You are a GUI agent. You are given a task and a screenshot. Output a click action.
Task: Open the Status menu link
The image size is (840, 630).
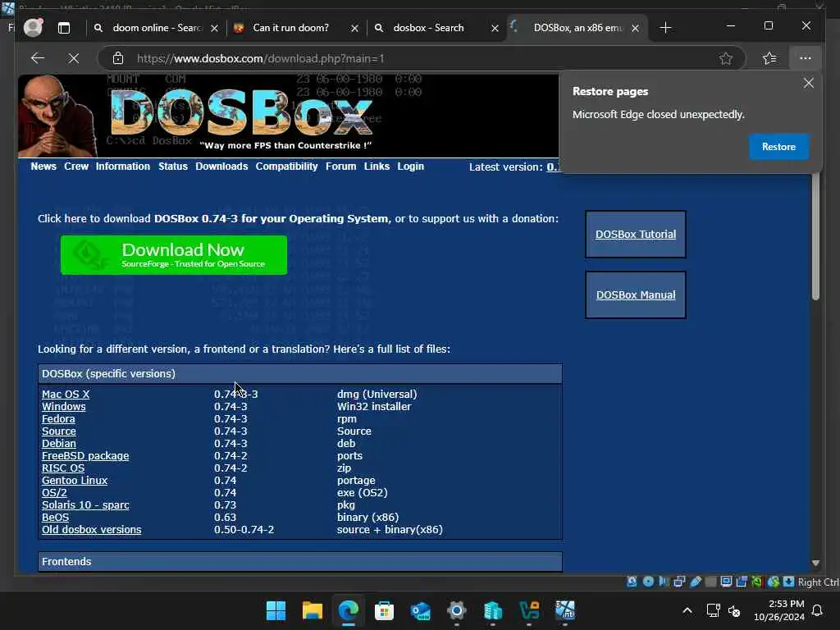pyautogui.click(x=173, y=167)
